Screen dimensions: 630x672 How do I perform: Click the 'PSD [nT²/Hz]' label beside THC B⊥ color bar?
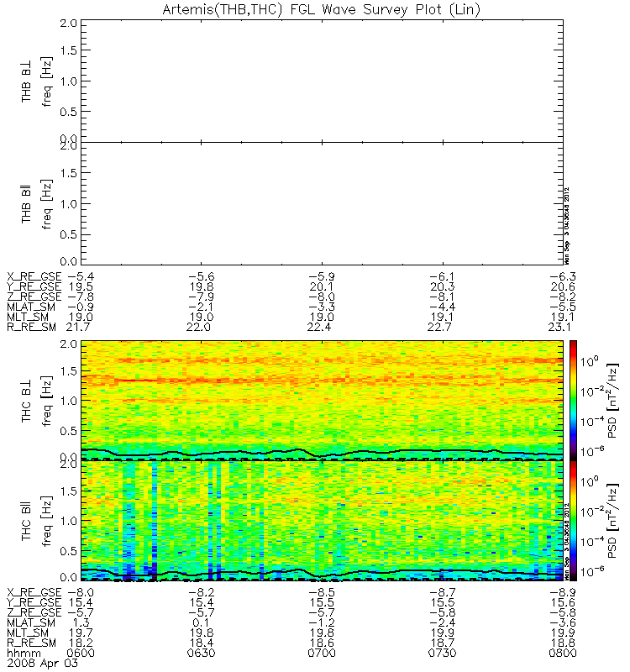click(x=613, y=401)
